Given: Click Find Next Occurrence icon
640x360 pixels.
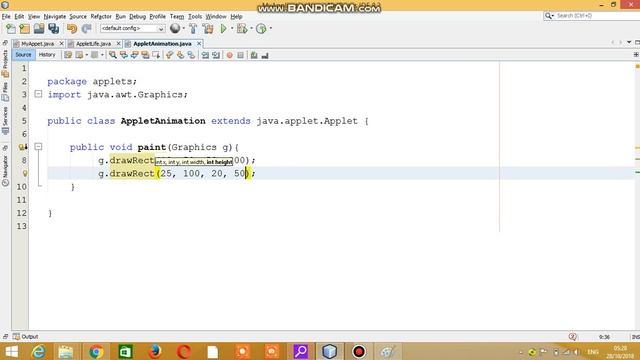Looking at the screenshot, I should point(134,55).
